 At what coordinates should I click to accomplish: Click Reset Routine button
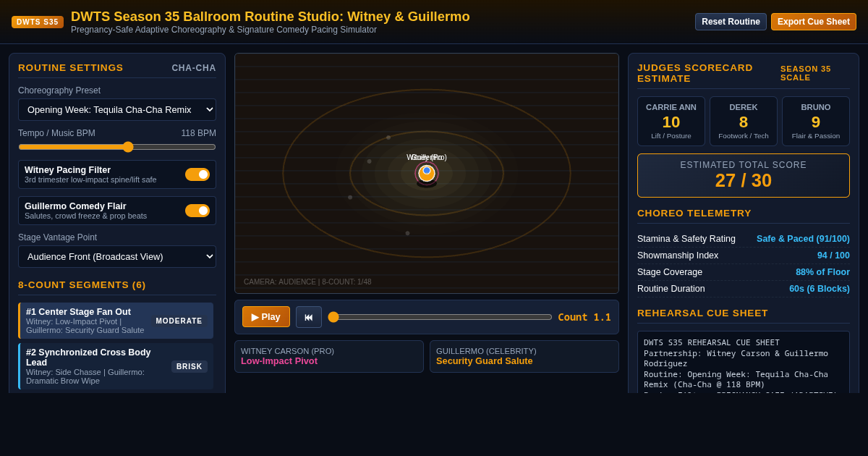[x=731, y=22]
